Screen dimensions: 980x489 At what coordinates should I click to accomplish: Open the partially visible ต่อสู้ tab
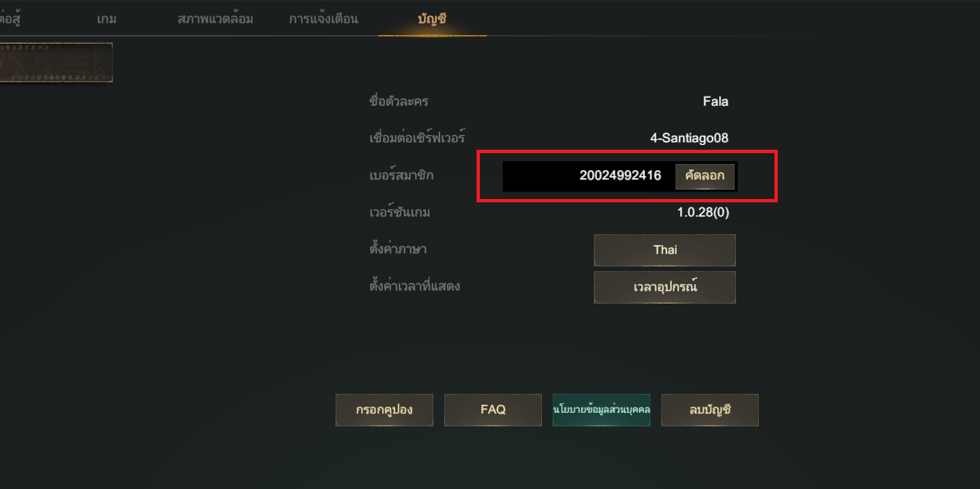[9, 19]
